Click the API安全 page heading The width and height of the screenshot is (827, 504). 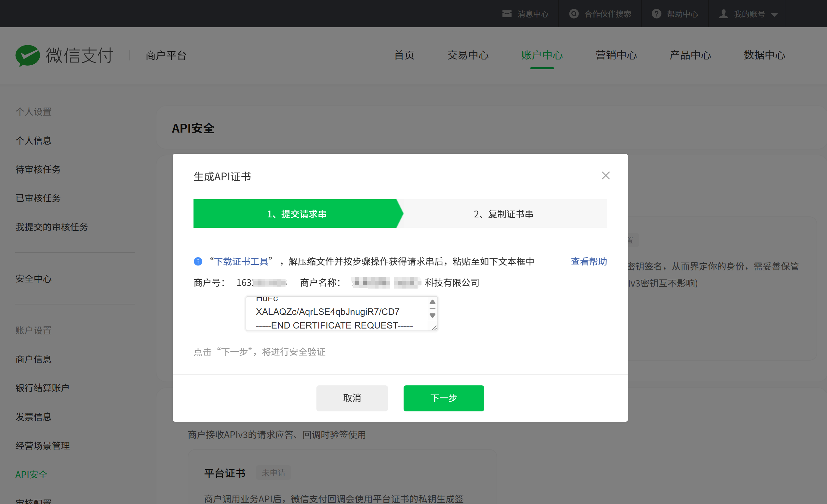tap(193, 128)
